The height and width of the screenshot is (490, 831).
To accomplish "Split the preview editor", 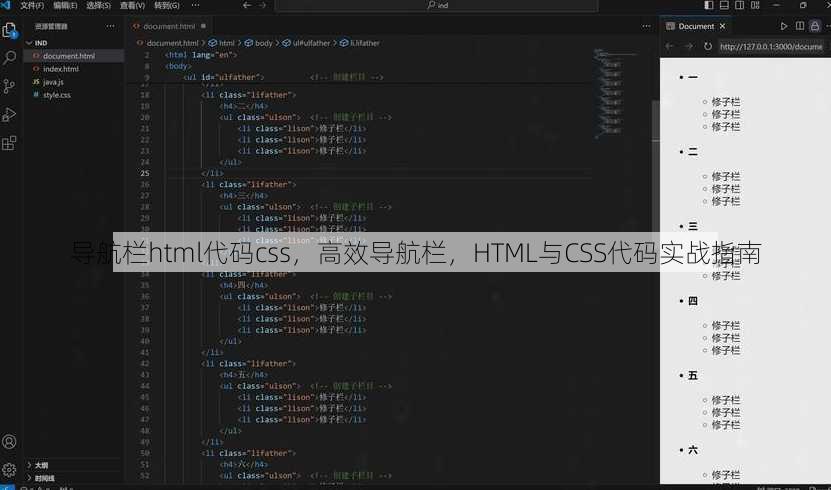I will 800,26.
